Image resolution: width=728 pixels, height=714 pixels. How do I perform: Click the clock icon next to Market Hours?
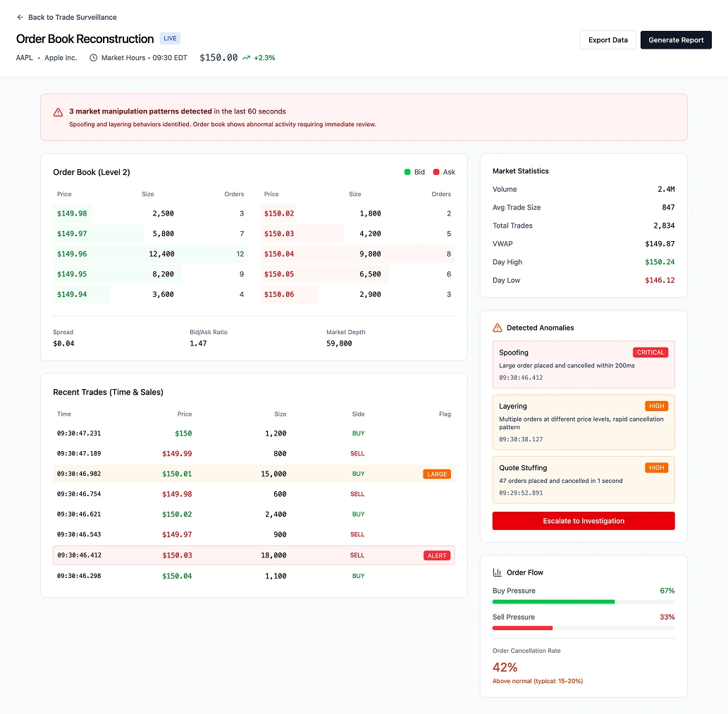click(x=93, y=57)
